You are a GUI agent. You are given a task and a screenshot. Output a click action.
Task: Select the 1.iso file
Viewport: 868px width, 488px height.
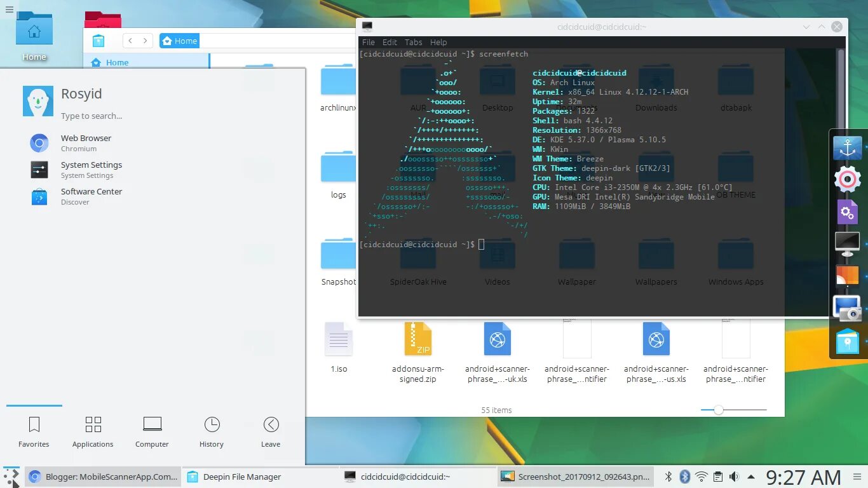pyautogui.click(x=339, y=348)
